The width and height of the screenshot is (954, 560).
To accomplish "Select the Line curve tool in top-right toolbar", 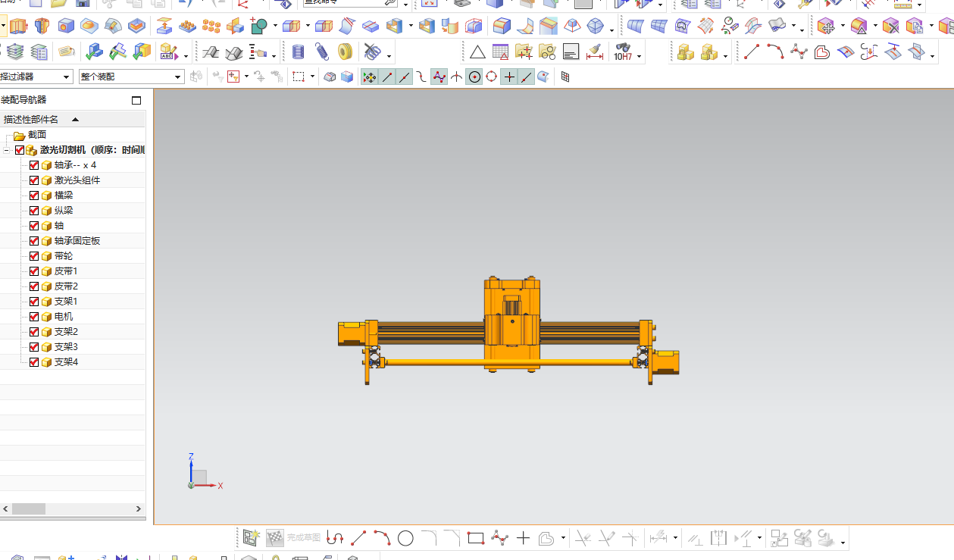I will click(752, 52).
